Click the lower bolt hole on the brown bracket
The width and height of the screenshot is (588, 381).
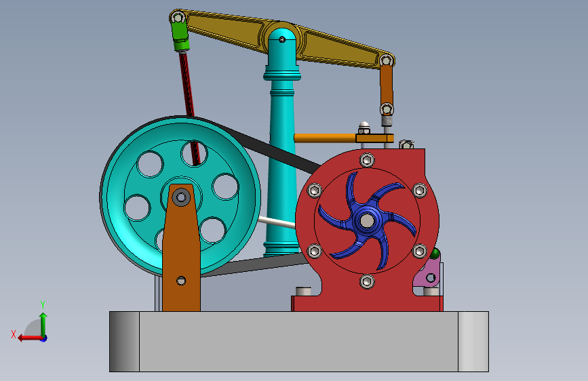pyautogui.click(x=181, y=281)
